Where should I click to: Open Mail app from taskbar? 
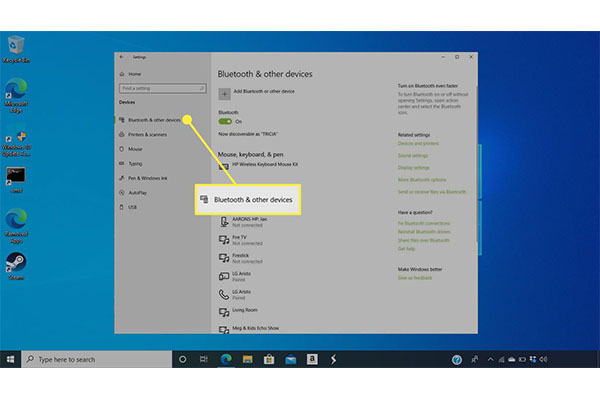tap(290, 359)
